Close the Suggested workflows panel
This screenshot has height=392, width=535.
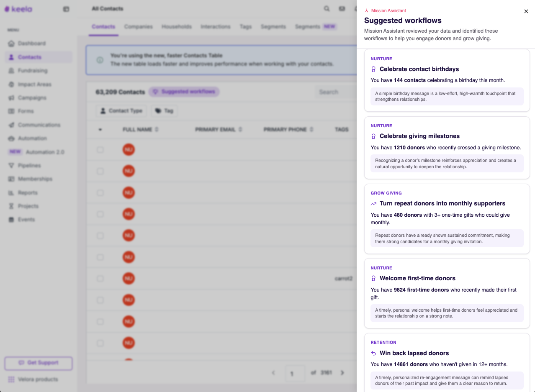coord(526,11)
